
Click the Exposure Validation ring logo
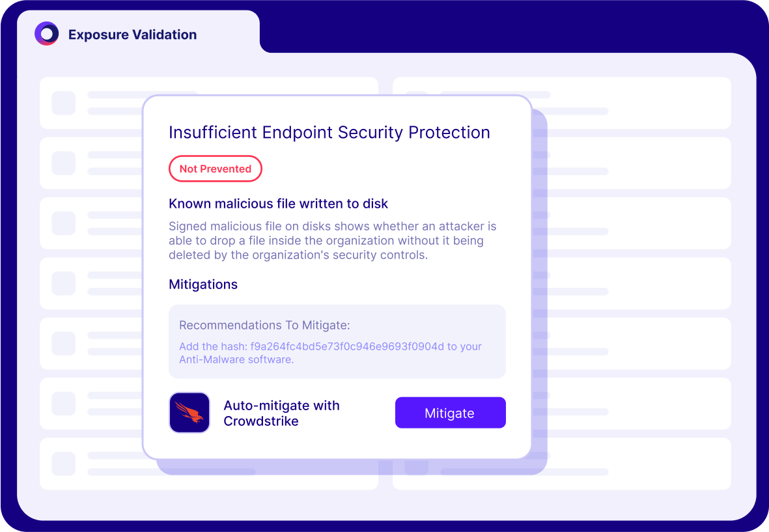47,34
